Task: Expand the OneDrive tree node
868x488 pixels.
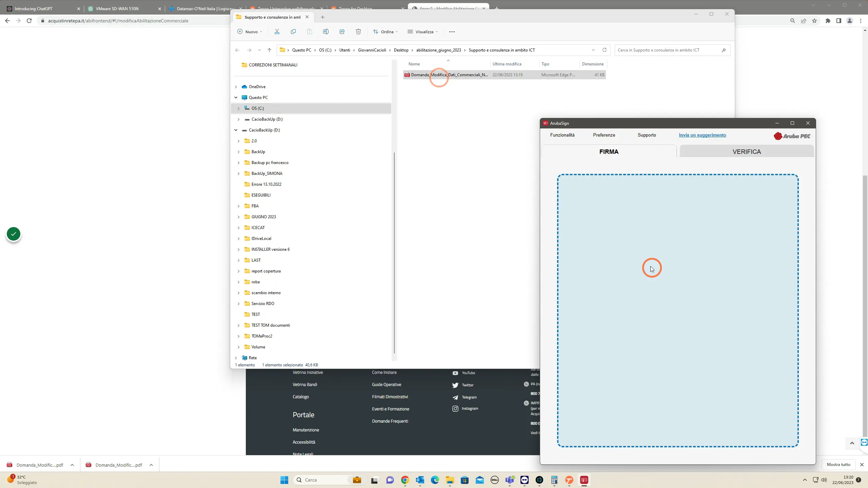Action: [x=236, y=87]
